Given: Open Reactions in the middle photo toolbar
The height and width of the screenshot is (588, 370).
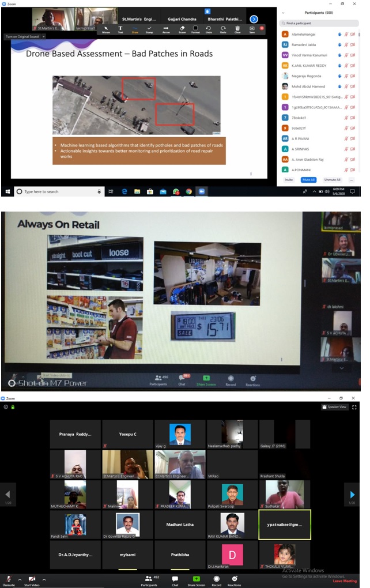Looking at the screenshot, I should point(252,380).
